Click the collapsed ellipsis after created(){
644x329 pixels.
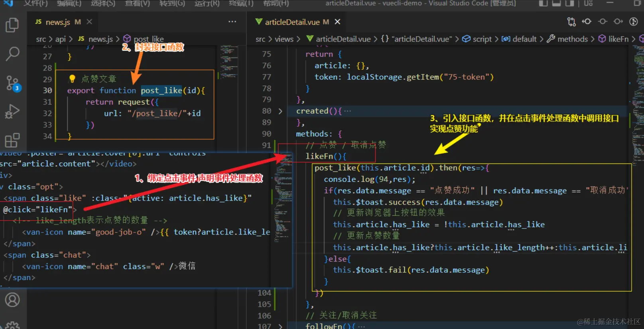tap(348, 111)
